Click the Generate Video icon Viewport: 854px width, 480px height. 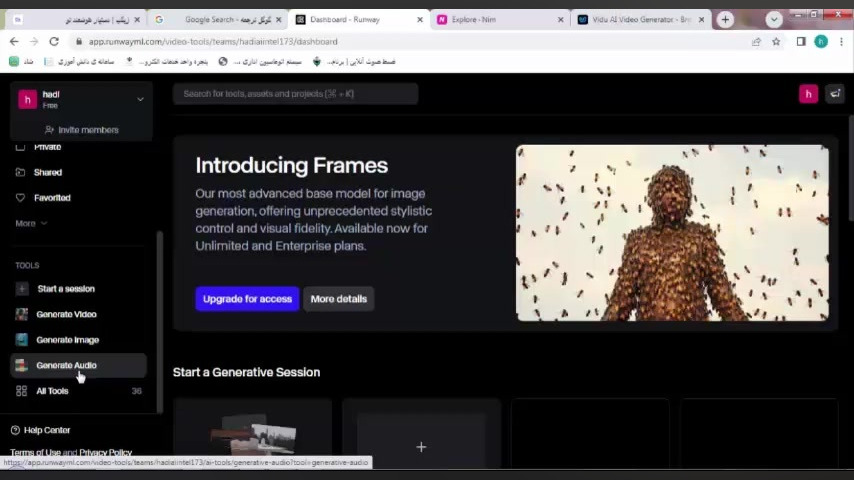[21, 314]
